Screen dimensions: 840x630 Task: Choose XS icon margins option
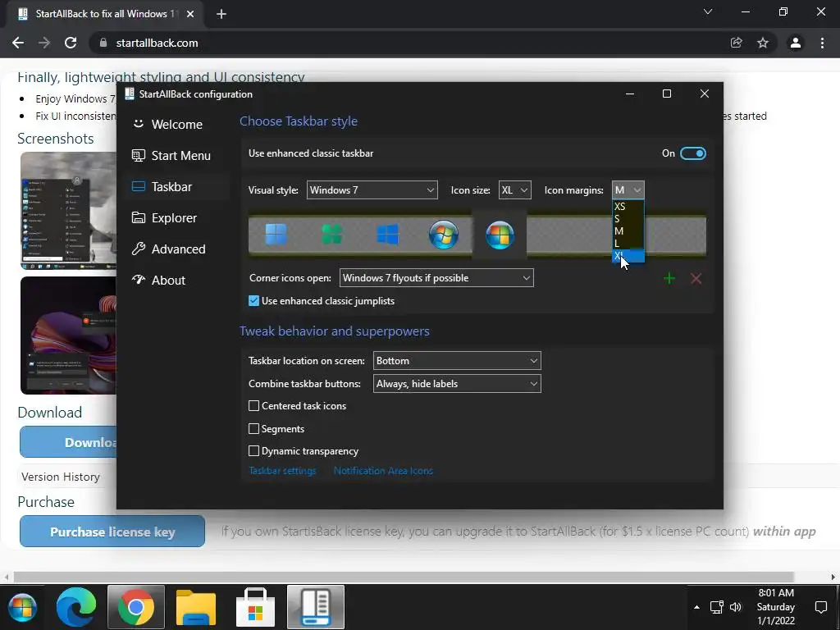tap(628, 206)
